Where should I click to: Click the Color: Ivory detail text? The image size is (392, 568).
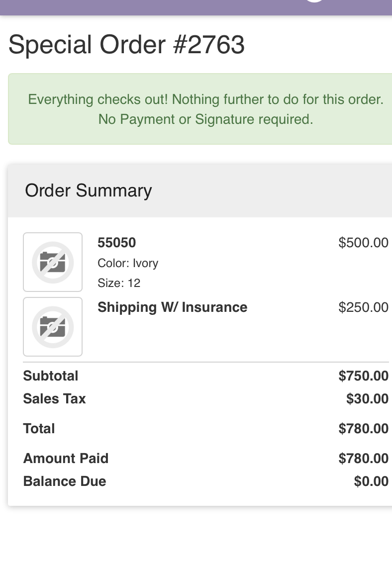(128, 263)
